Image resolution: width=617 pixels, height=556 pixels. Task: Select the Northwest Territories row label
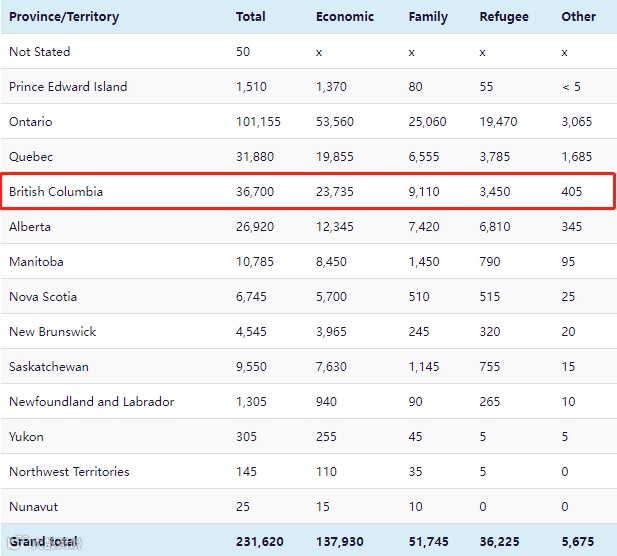pos(69,471)
